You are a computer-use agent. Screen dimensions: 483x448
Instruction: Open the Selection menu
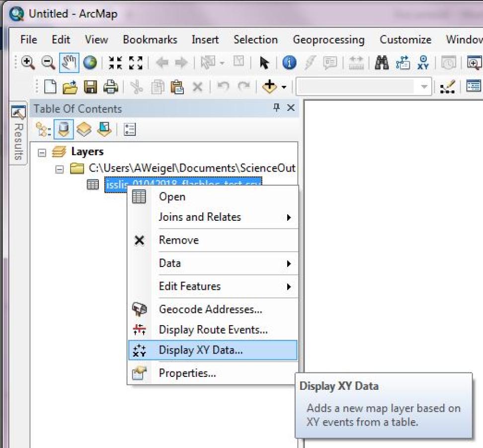[256, 39]
